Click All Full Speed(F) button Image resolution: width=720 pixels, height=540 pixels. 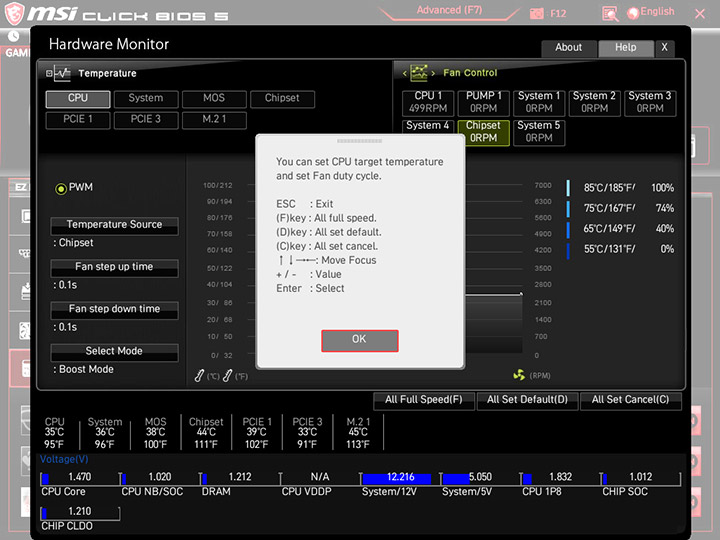[x=423, y=400]
